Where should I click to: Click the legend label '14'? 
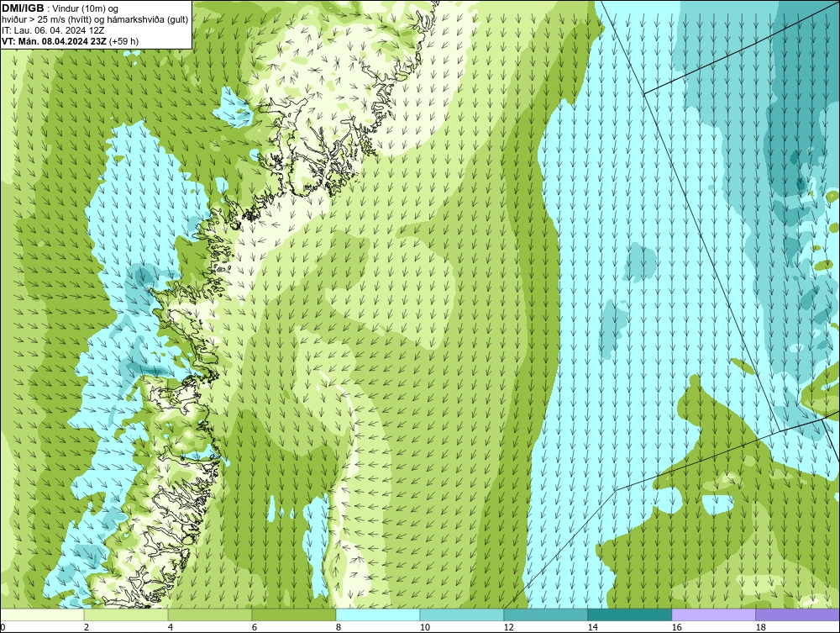pos(592,627)
